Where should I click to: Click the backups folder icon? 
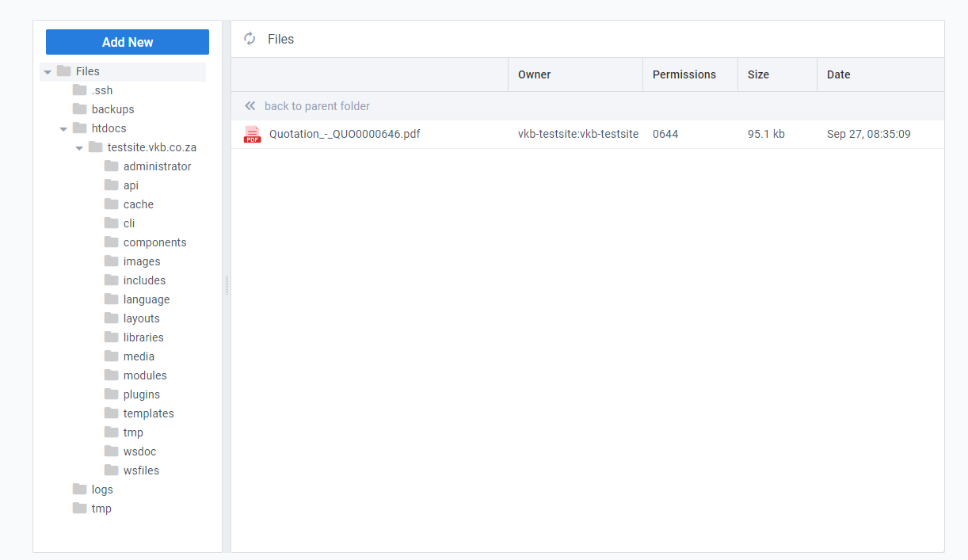pos(78,109)
